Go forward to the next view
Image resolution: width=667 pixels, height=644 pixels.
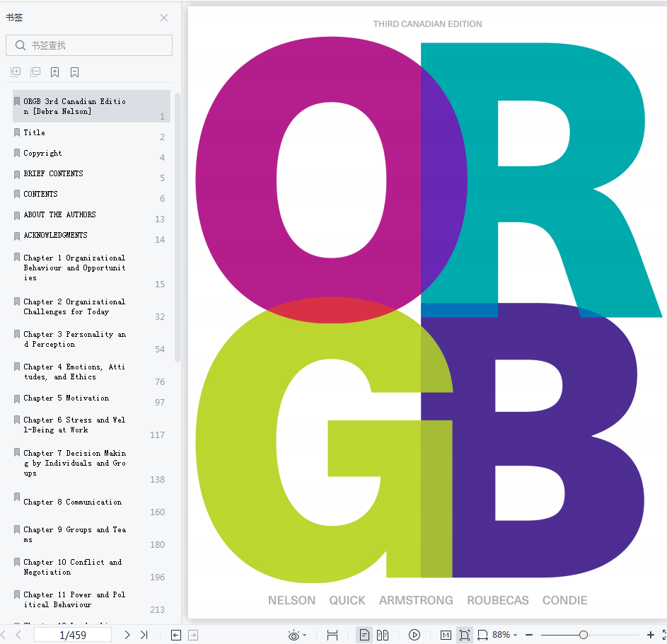193,635
